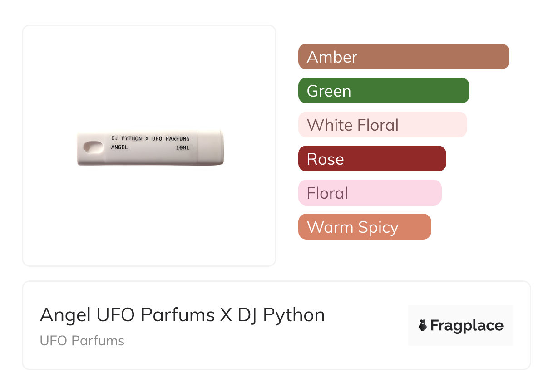Click the "ANGEL" text on the bottle
This screenshot has height=392, width=553.
pos(119,147)
